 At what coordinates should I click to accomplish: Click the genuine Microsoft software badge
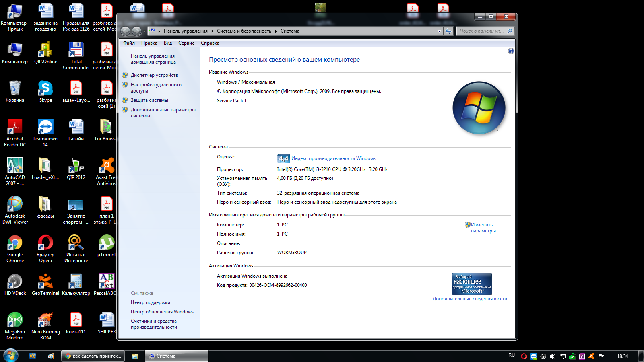point(472,284)
